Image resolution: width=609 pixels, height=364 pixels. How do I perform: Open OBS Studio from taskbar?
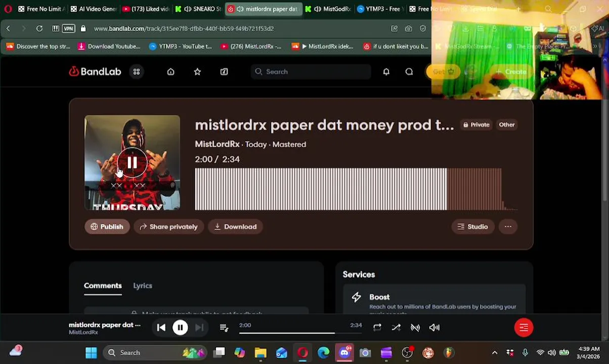tap(407, 352)
